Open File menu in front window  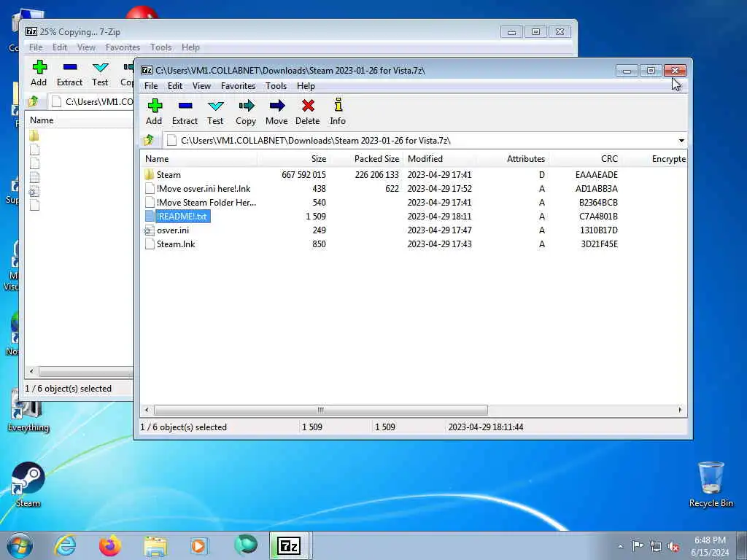tap(151, 86)
